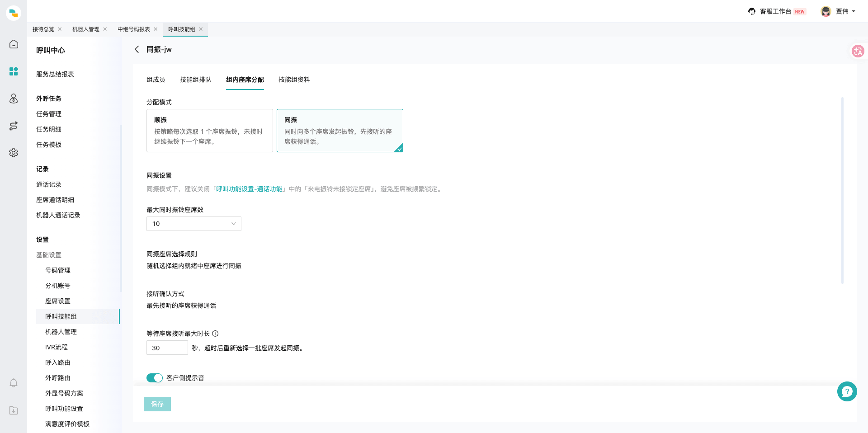Open 任务管理 in sidebar
Image resolution: width=868 pixels, height=433 pixels.
49,114
